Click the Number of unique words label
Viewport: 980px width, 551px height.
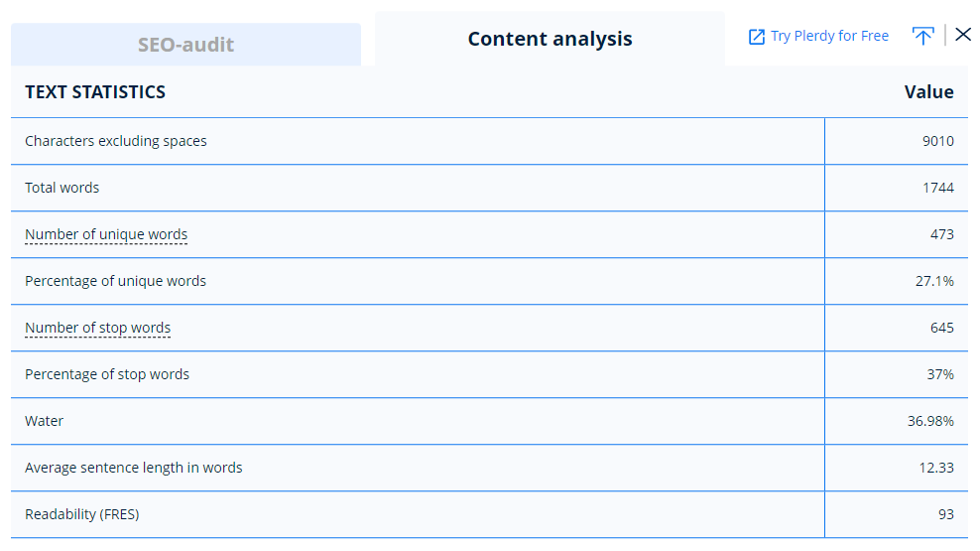(106, 234)
